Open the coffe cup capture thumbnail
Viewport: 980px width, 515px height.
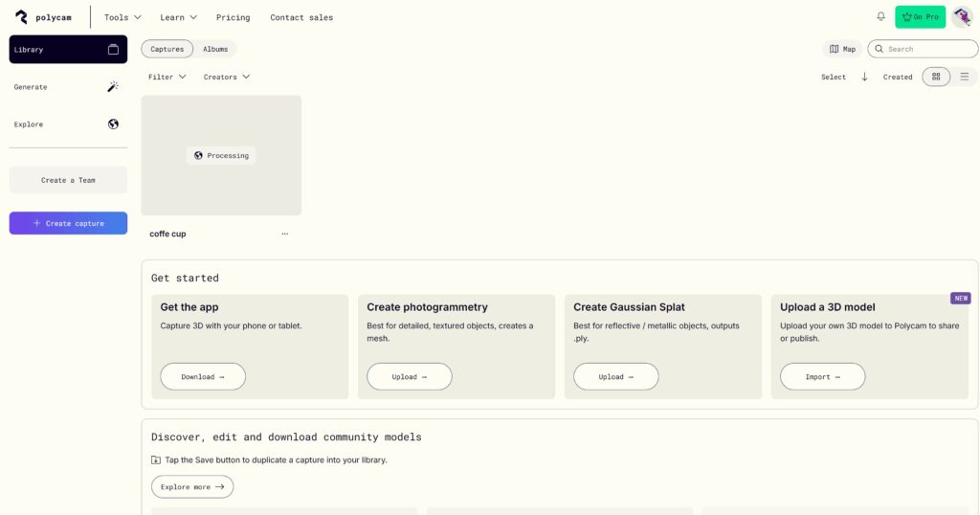click(x=221, y=155)
